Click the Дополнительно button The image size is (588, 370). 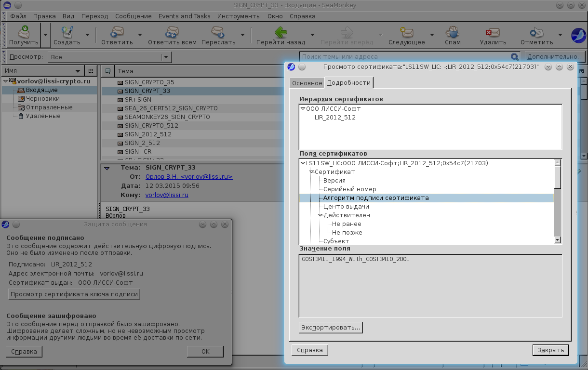(x=555, y=56)
